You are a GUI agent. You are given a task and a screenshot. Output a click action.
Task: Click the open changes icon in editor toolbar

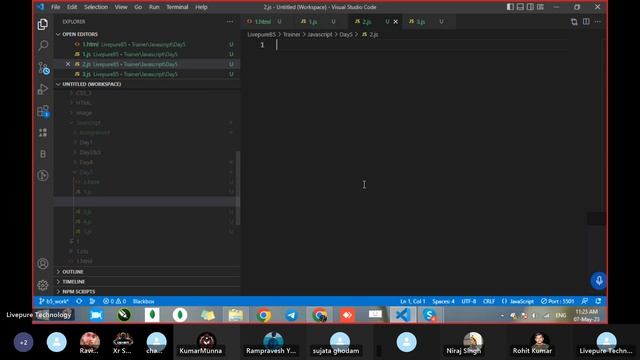(x=574, y=22)
